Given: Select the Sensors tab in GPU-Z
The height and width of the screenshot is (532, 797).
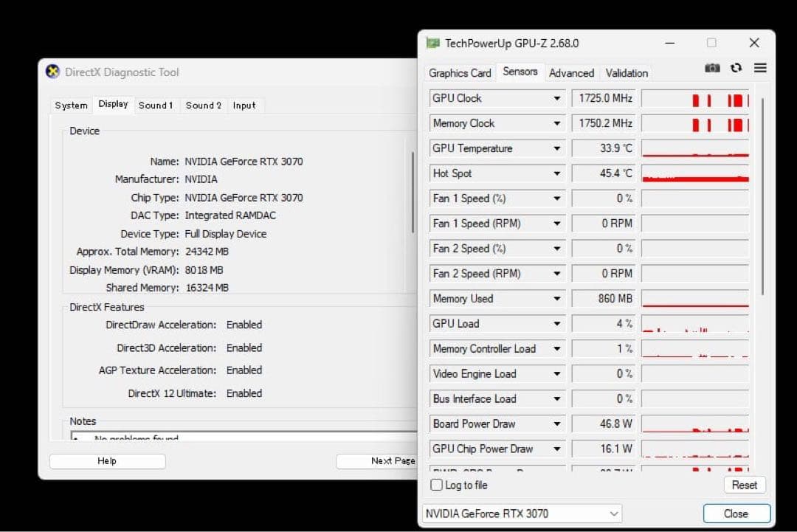Looking at the screenshot, I should (520, 72).
